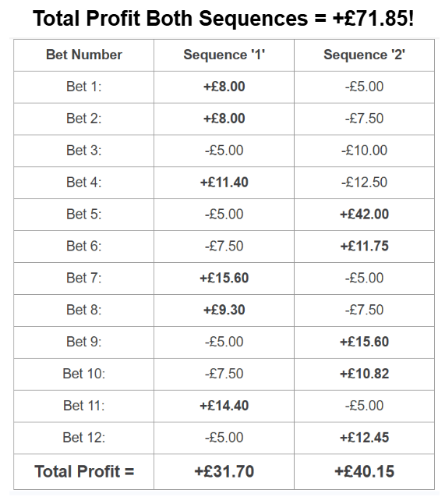Select the -£10.00 cell in Bet 3

[x=364, y=151]
